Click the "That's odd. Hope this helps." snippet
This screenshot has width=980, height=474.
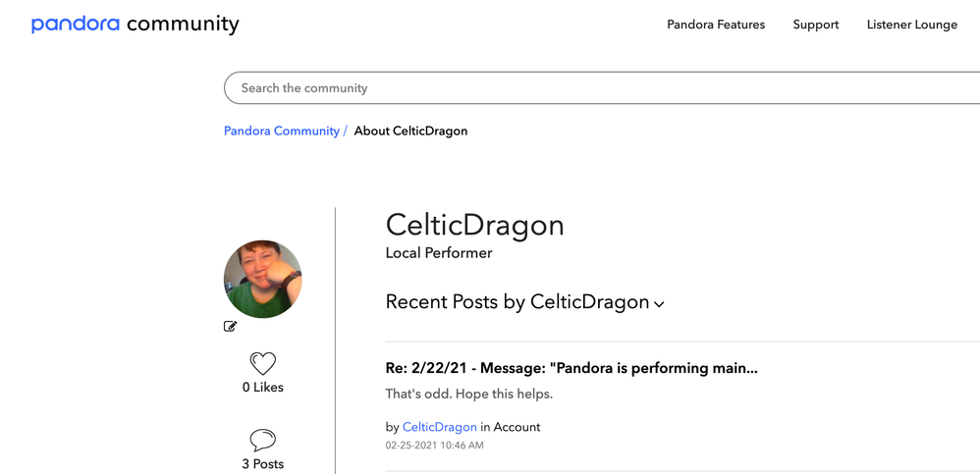(468, 395)
